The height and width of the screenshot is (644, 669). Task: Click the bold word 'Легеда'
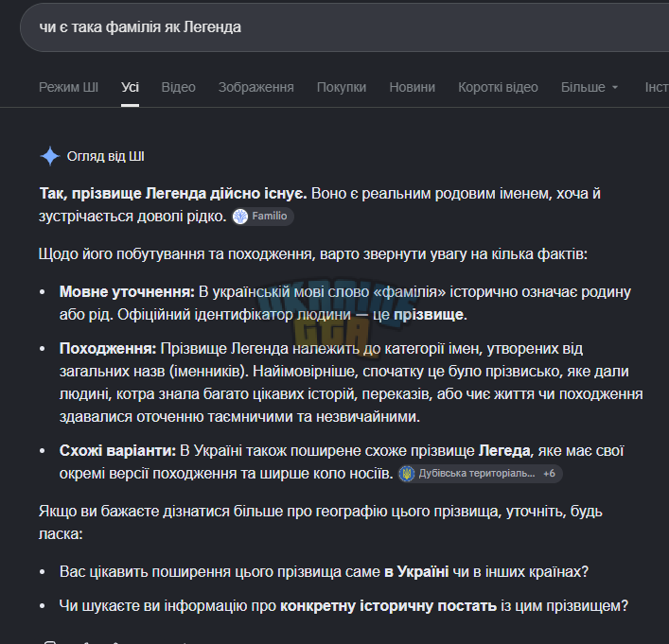(x=504, y=451)
